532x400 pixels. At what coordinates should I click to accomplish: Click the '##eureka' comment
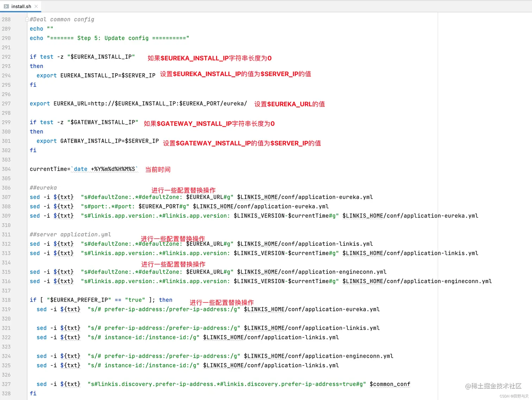(x=43, y=188)
